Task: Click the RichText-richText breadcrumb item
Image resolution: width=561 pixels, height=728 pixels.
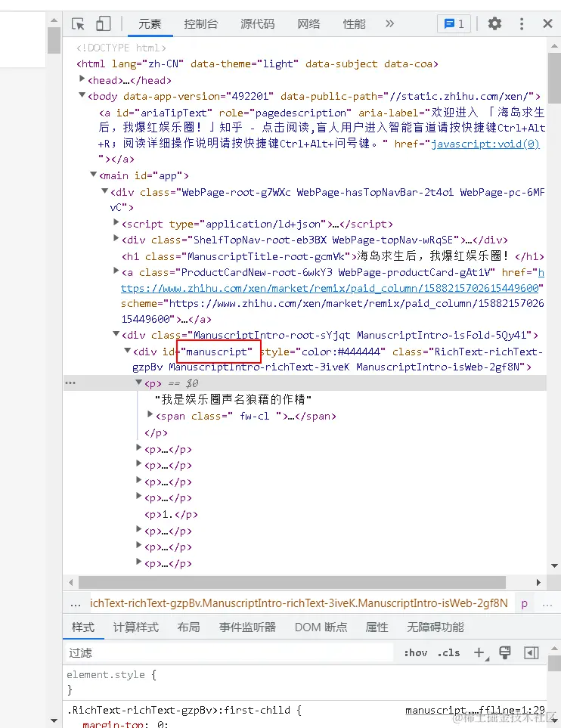Action: click(x=299, y=603)
